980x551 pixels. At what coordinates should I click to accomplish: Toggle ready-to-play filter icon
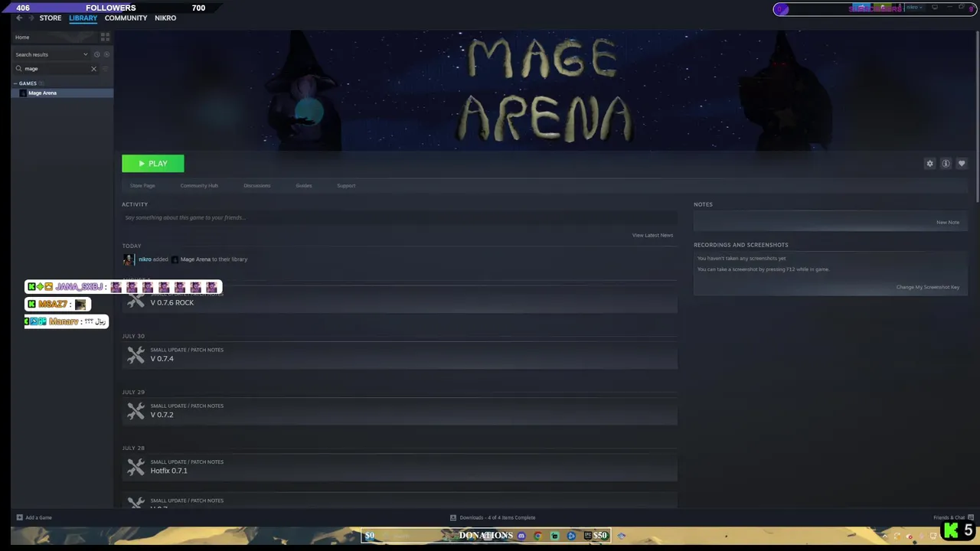coord(106,54)
